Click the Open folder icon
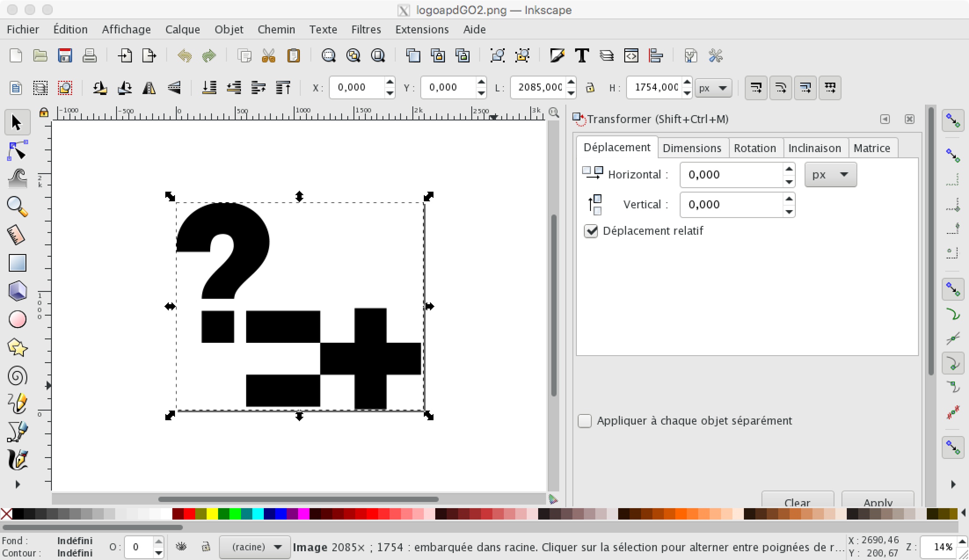 pyautogui.click(x=40, y=56)
